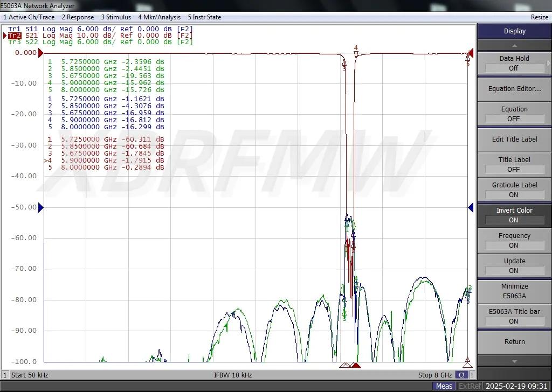Click the C! correction status icon
Image resolution: width=552 pixels, height=392 pixels.
pyautogui.click(x=463, y=375)
